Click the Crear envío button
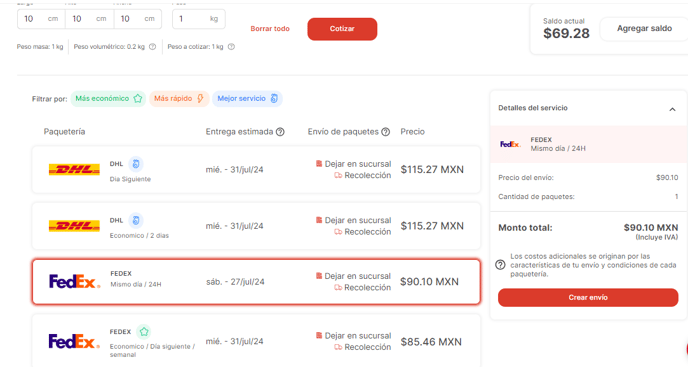 tap(588, 298)
